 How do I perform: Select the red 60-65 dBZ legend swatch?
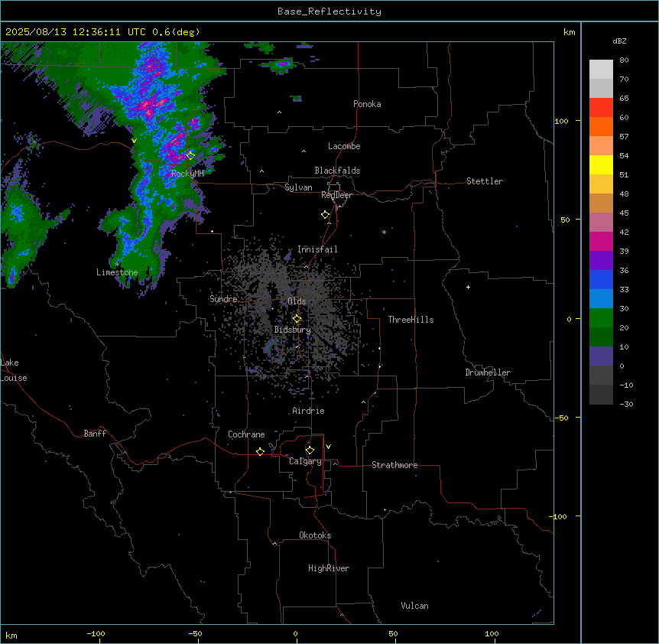point(601,108)
